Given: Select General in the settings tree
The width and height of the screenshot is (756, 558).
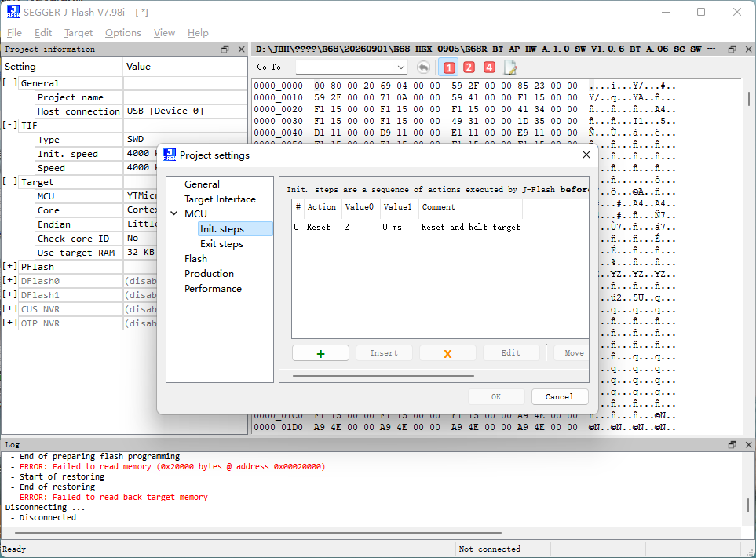Looking at the screenshot, I should click(x=202, y=184).
